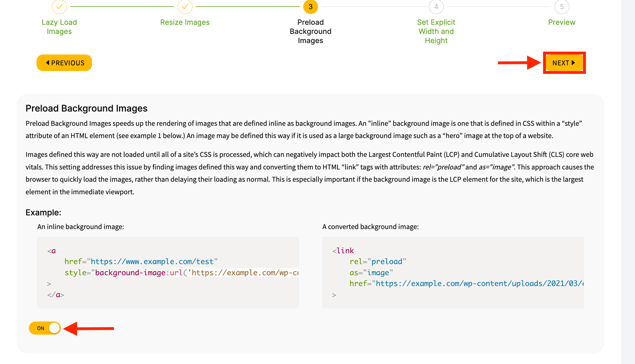Jump to step 4 circle
Screen dimensions: 635x364
[x=436, y=7]
